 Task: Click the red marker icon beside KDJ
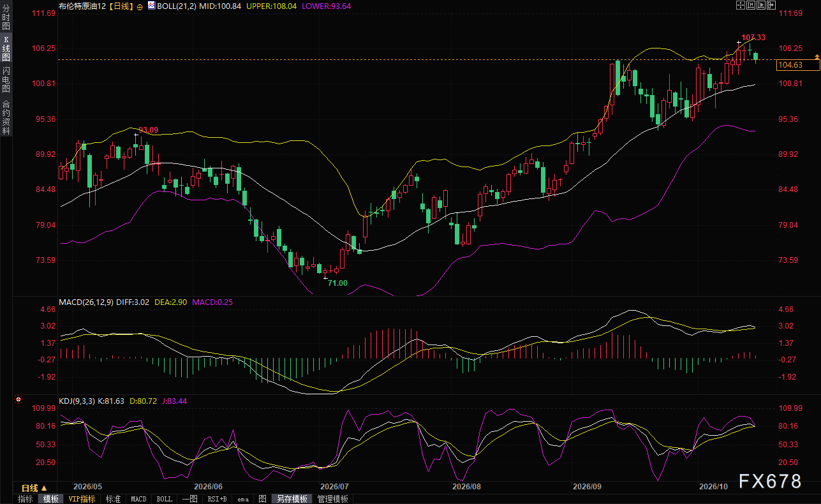[x=18, y=400]
